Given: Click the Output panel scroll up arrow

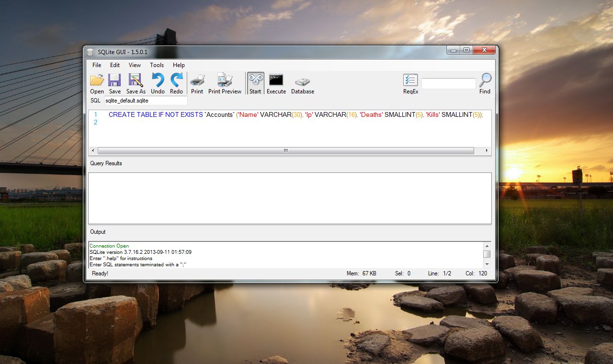Looking at the screenshot, I should click(487, 246).
